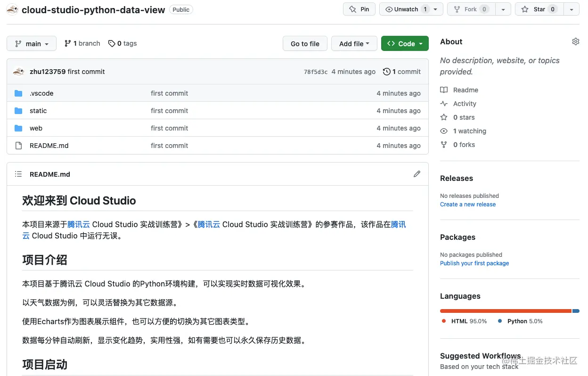The height and width of the screenshot is (376, 588).
Task: Click Create a new release
Action: [x=468, y=204]
